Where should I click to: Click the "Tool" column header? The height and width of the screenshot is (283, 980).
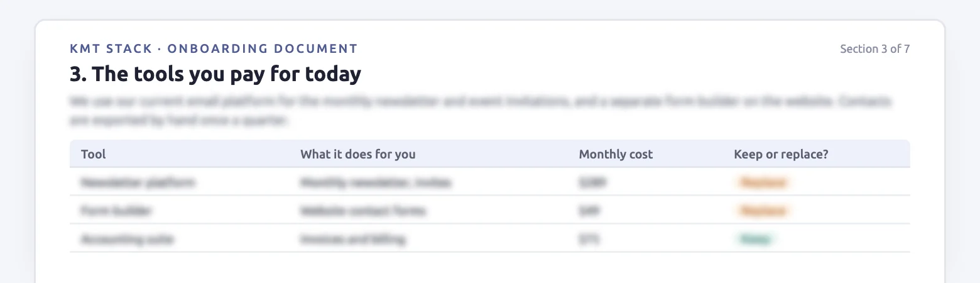point(93,154)
